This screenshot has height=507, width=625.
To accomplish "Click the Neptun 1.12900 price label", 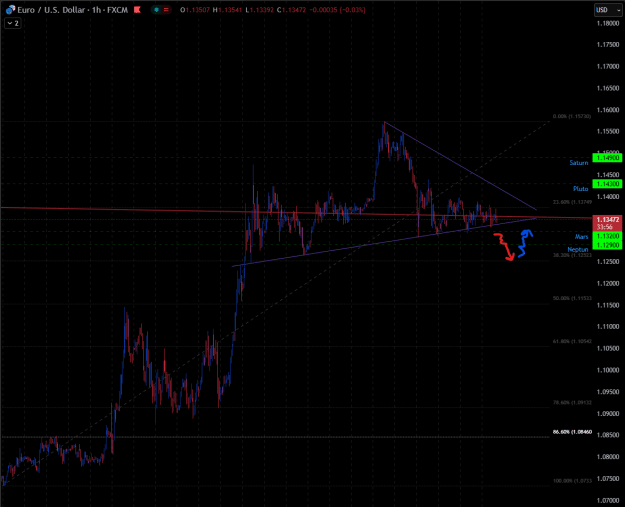I will [607, 245].
